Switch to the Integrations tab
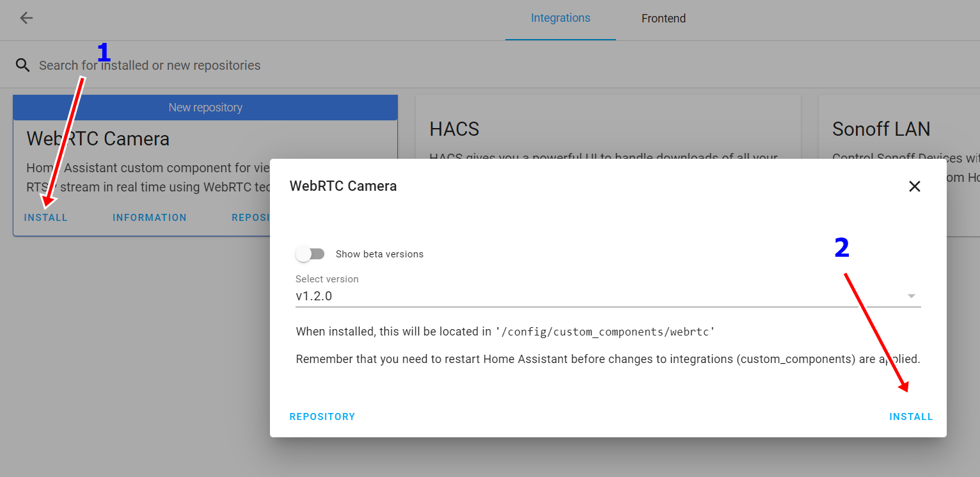The width and height of the screenshot is (980, 477). pos(560,18)
